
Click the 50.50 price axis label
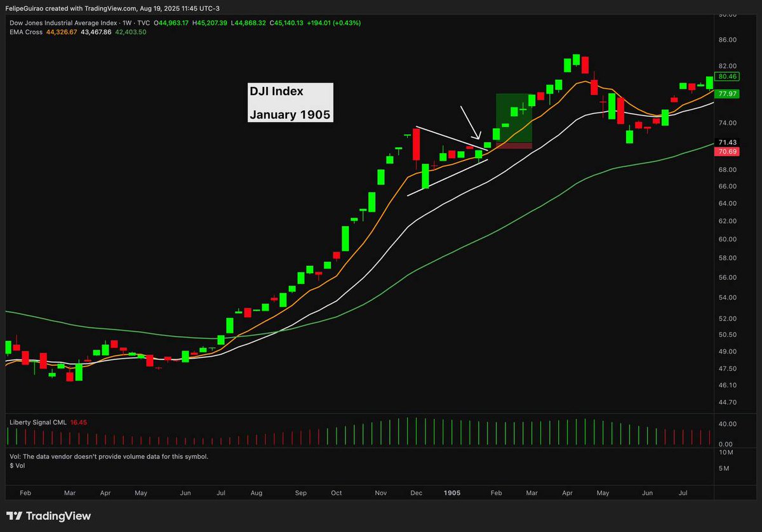click(726, 335)
